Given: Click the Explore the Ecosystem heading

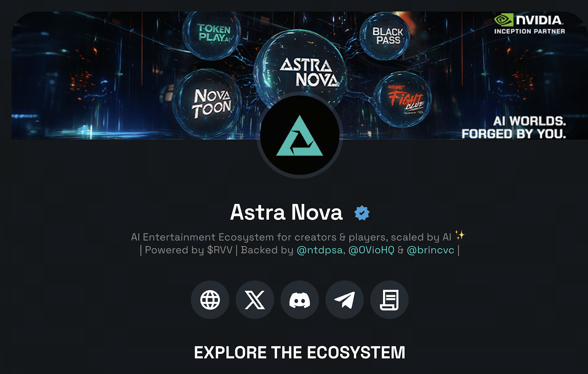Looking at the screenshot, I should click(x=300, y=352).
